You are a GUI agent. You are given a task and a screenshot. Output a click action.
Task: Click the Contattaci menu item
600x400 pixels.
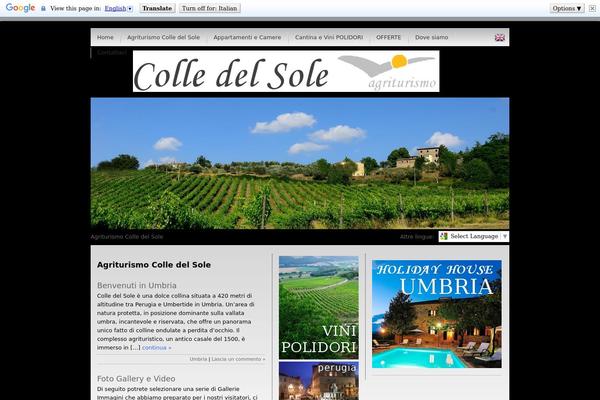[111, 52]
